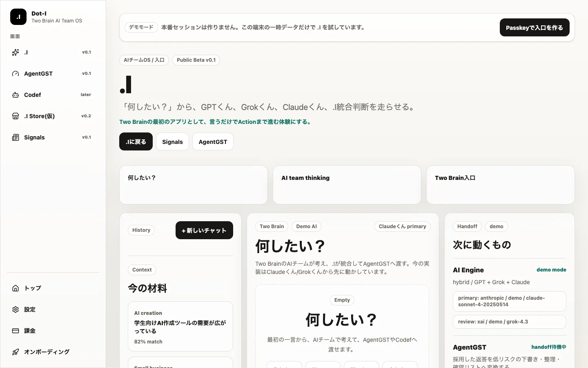588x368 pixels.
Task: Start a new chat with +新しいチャット
Action: coord(204,230)
